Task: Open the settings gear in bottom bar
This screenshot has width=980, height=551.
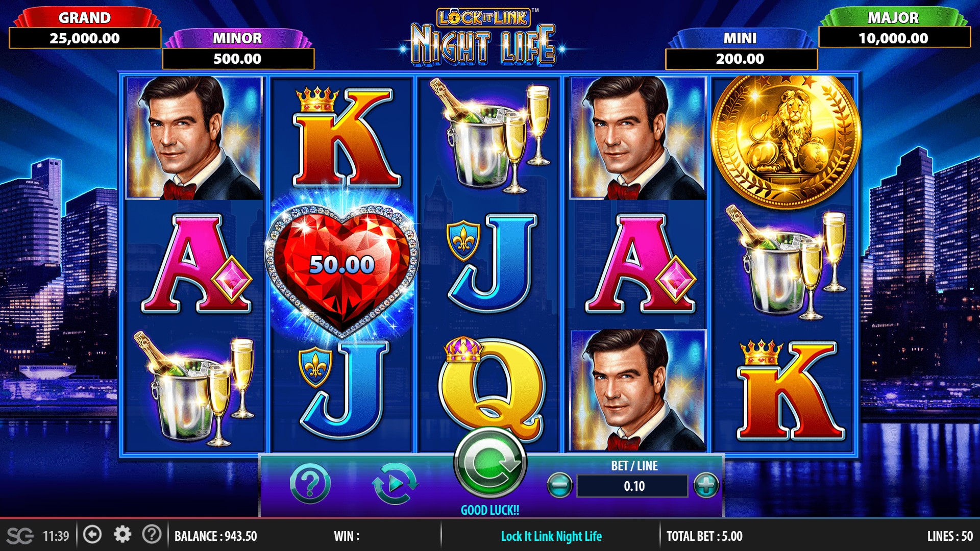Action: [122, 535]
